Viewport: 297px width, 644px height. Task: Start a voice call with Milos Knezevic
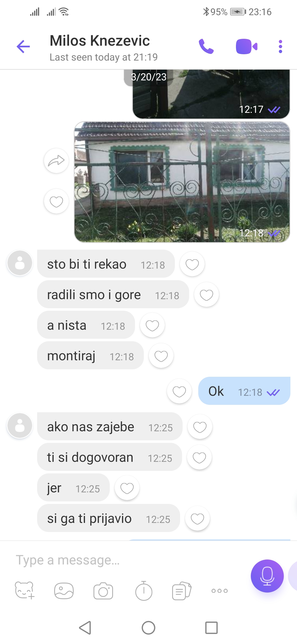coord(206,47)
